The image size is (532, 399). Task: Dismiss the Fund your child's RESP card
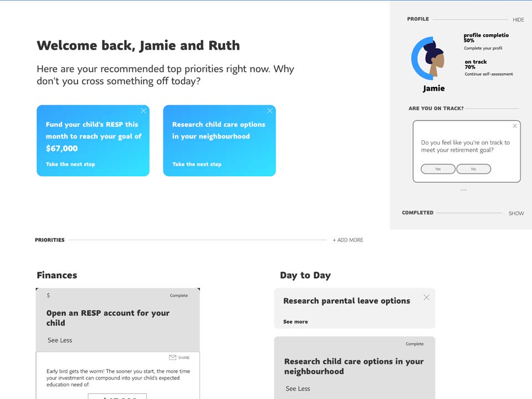coord(144,111)
